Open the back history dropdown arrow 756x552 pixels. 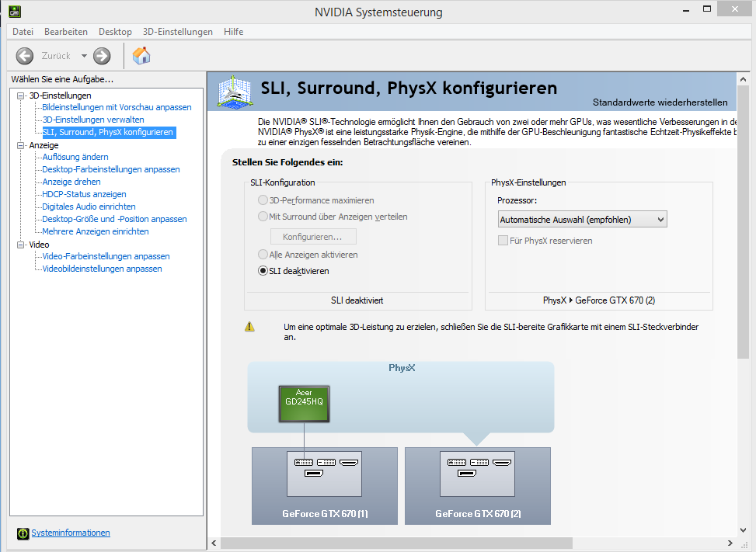tap(84, 56)
